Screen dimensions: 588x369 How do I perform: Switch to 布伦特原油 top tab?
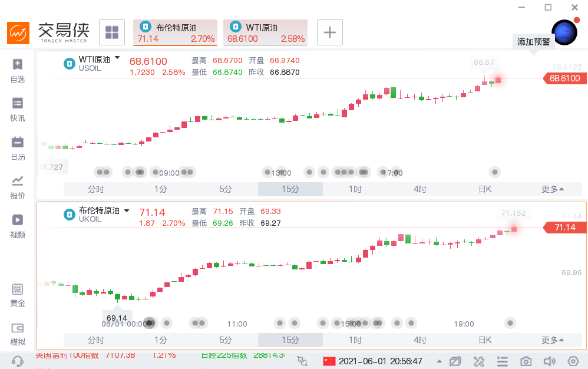tap(176, 32)
